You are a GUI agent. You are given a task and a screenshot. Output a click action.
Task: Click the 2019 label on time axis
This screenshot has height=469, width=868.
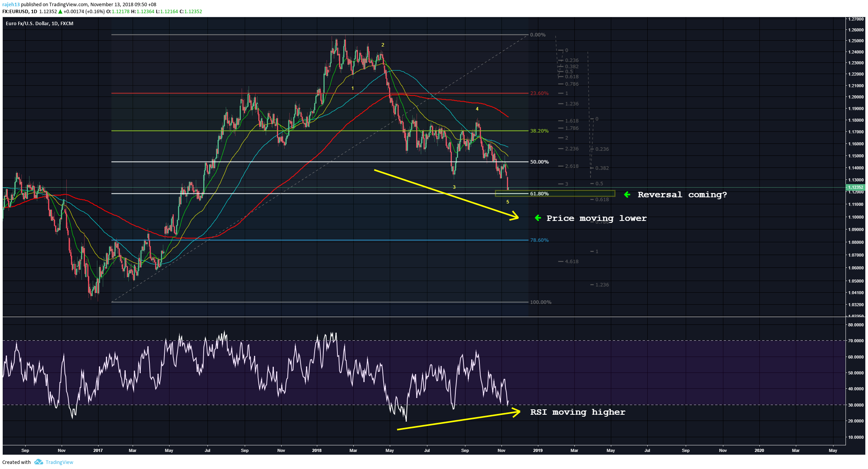point(538,450)
